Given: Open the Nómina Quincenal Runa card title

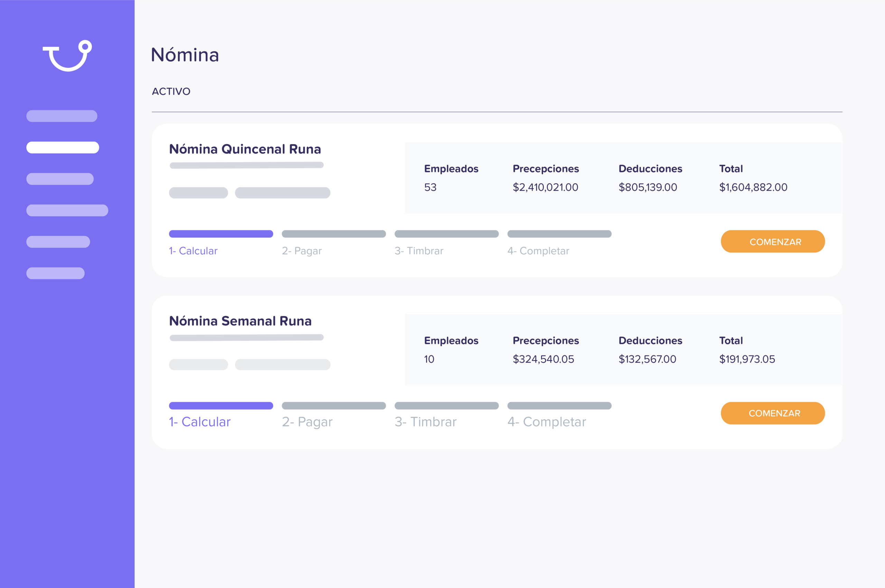Looking at the screenshot, I should [x=245, y=149].
